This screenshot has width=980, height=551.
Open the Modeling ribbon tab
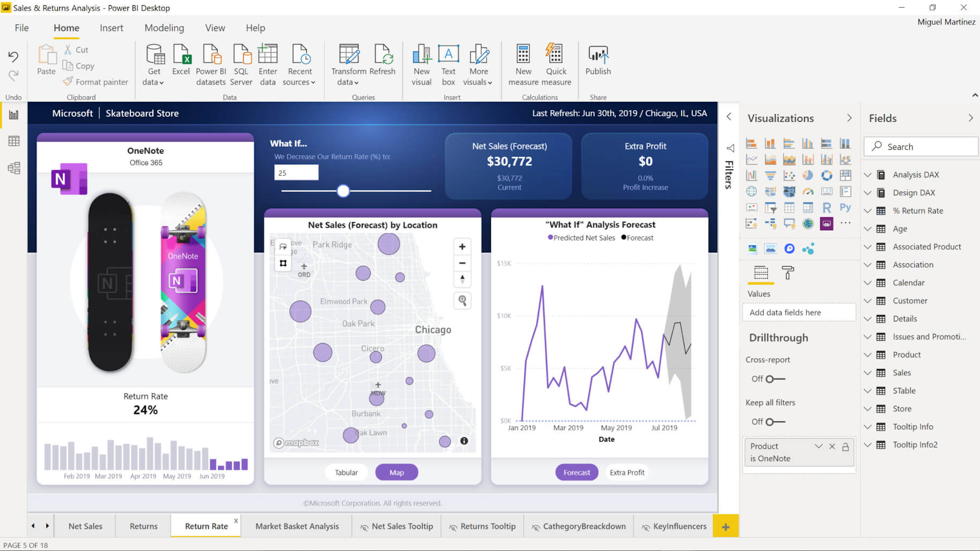click(164, 28)
